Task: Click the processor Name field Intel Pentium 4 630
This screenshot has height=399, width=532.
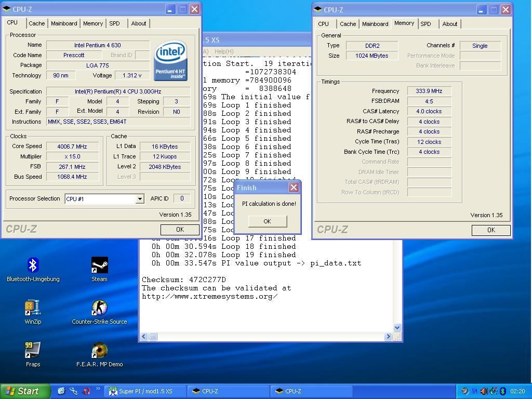Action: 98,45
